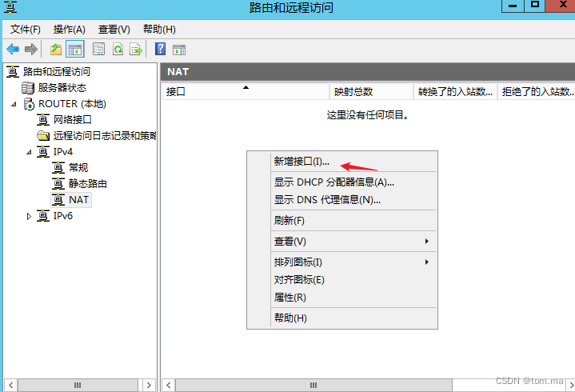Click the IPv4 node icon
Screen dimensions: 575x392
click(x=43, y=152)
